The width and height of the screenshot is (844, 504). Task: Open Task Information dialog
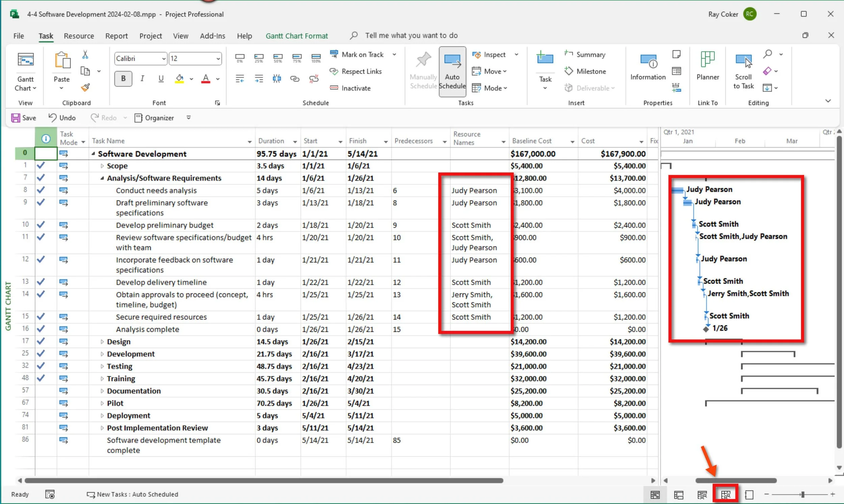click(x=648, y=67)
